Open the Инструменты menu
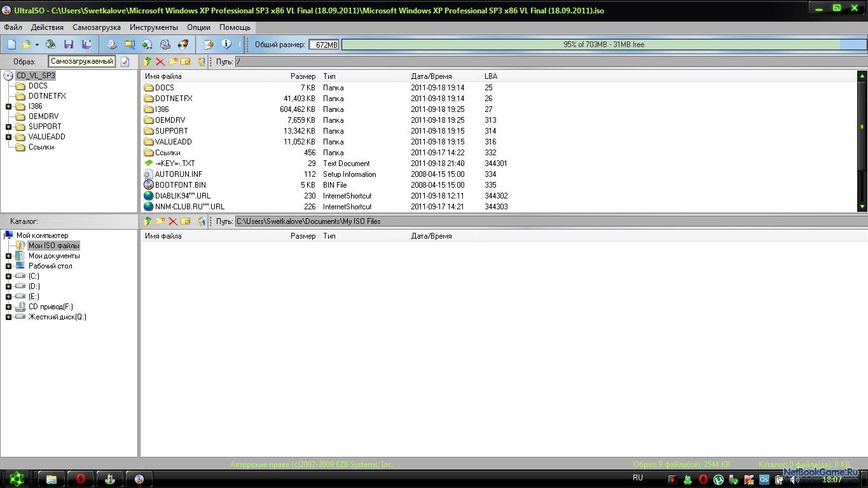 click(154, 27)
